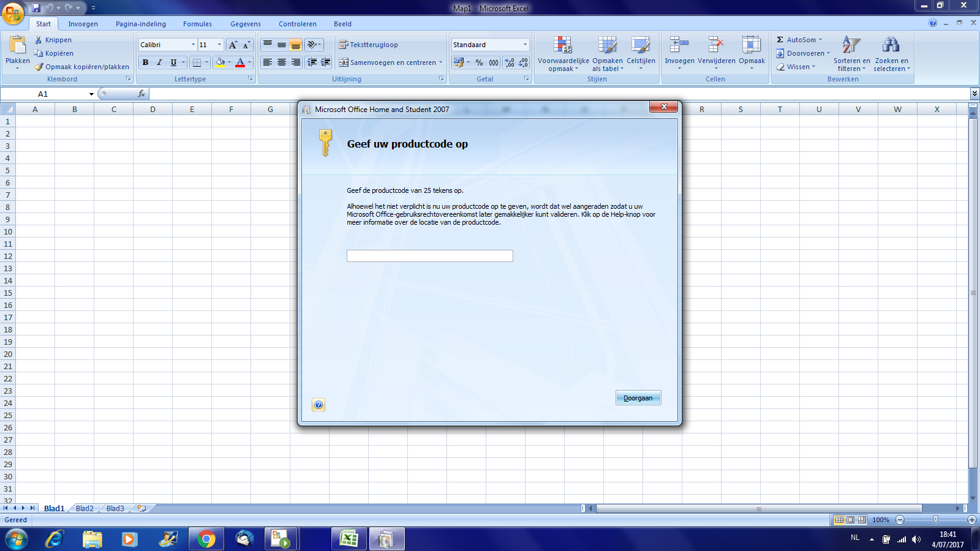Click increase indent icon

click(x=326, y=62)
